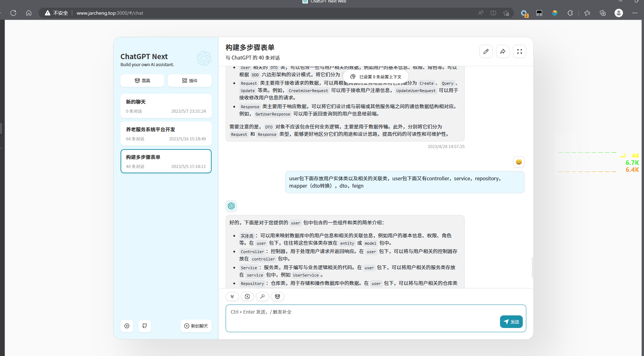Go to browser home page icon
This screenshot has height=356, width=644.
pyautogui.click(x=29, y=13)
